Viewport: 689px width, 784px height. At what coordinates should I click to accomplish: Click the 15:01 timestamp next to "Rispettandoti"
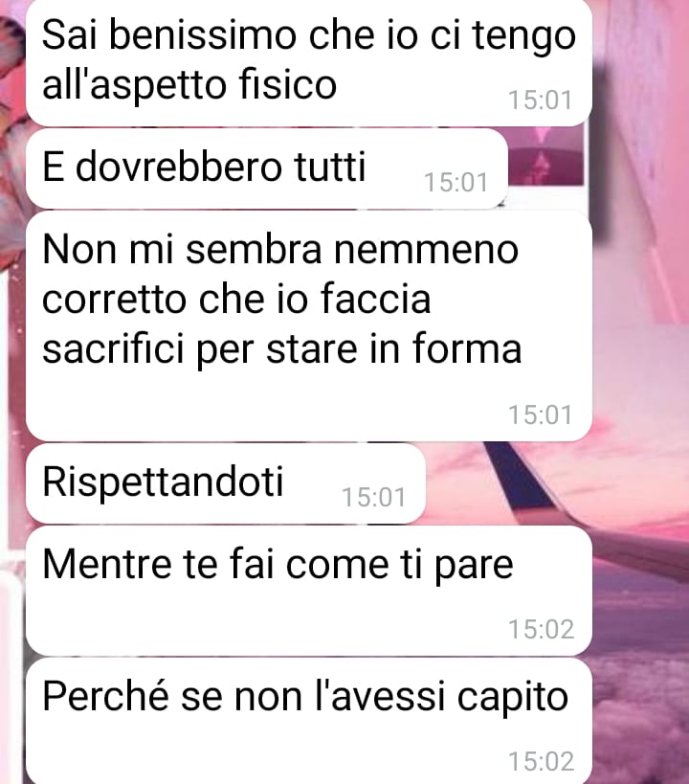(x=373, y=498)
